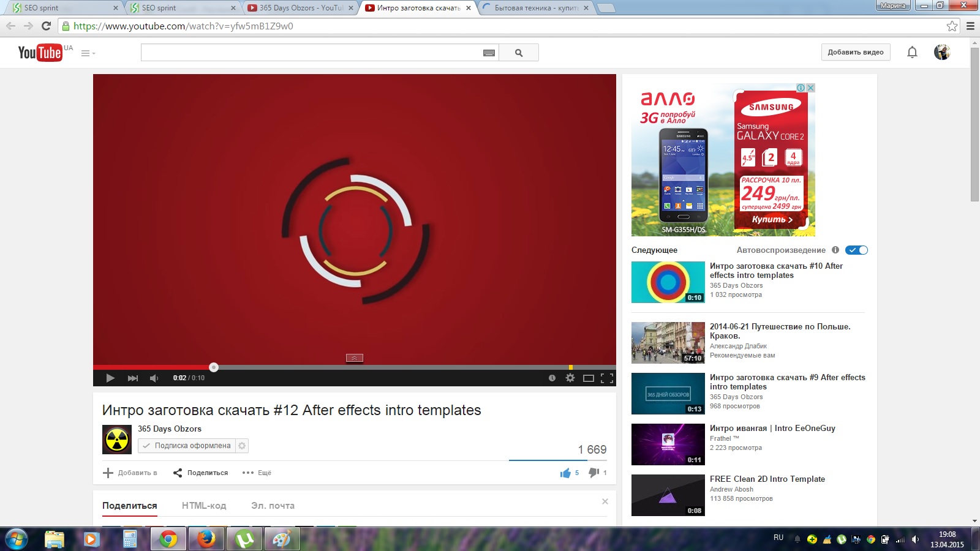The height and width of the screenshot is (551, 980).
Task: Open Firefox from taskbar
Action: point(206,539)
